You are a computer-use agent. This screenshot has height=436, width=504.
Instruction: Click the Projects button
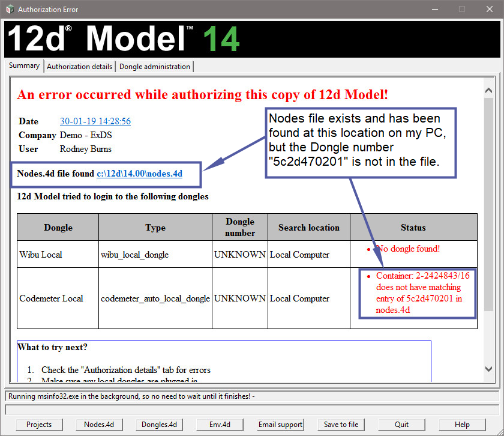click(x=39, y=425)
